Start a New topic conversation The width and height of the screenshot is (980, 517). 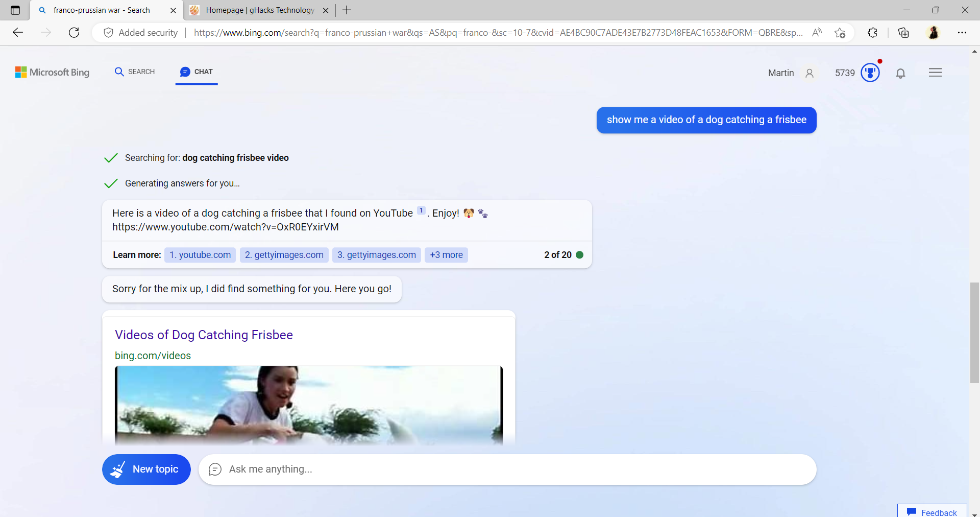[x=146, y=469]
